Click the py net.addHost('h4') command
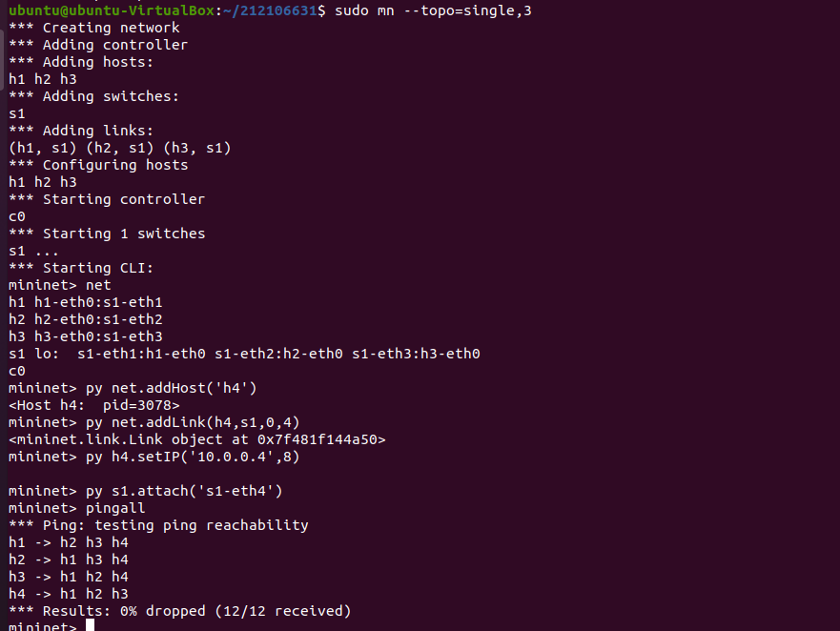The image size is (840, 631). [171, 388]
